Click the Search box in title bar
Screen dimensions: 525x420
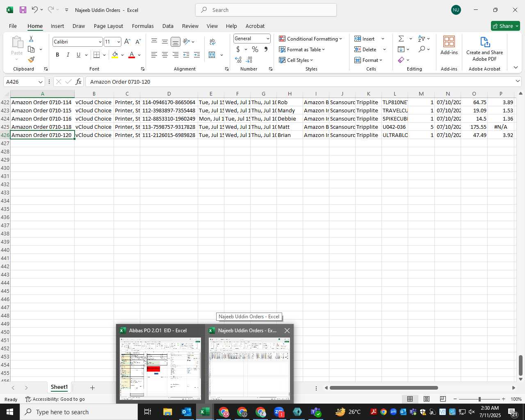click(266, 10)
